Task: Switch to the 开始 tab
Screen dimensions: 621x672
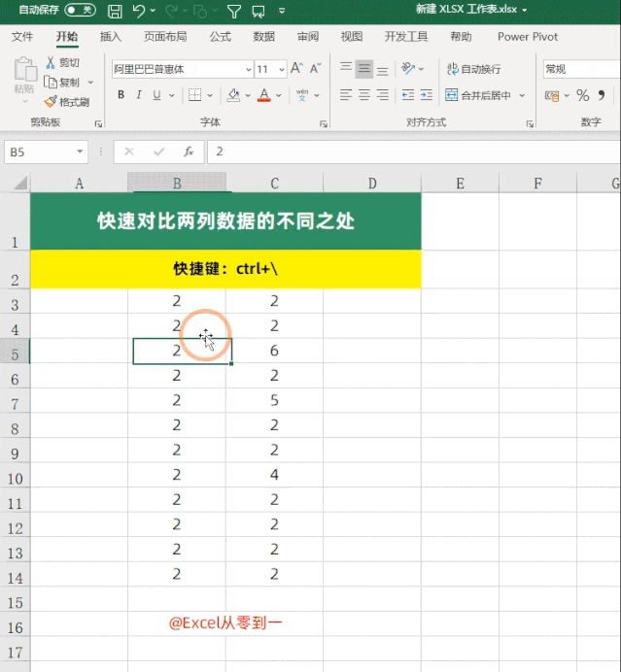Action: pyautogui.click(x=67, y=37)
